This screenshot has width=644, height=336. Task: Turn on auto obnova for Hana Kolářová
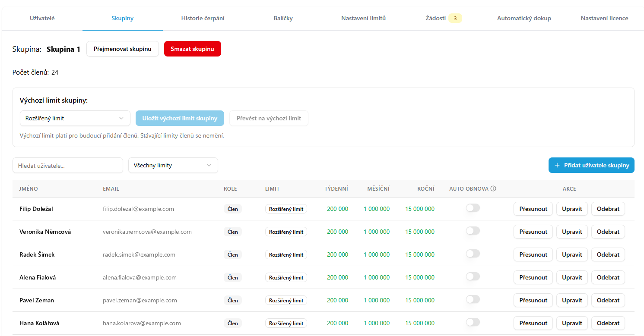click(x=473, y=323)
